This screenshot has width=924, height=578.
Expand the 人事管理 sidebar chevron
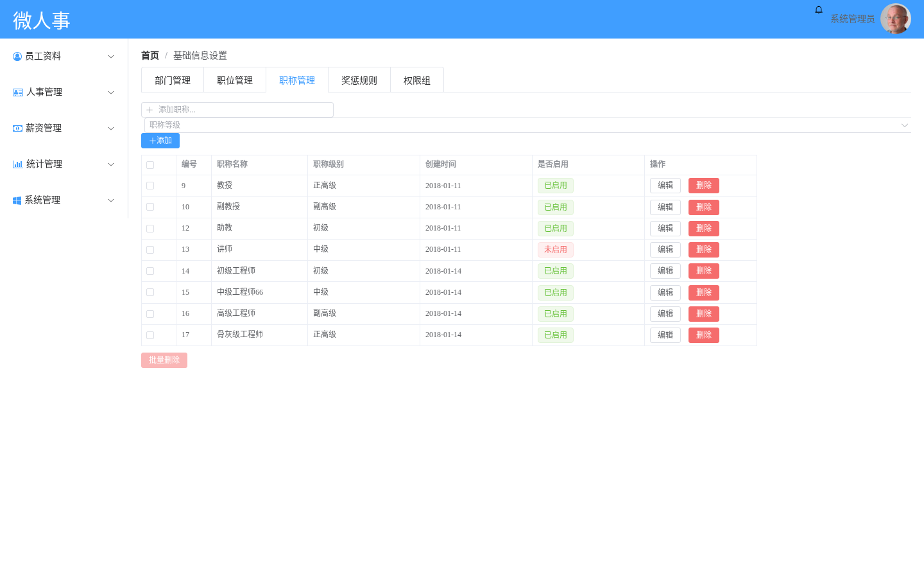click(111, 92)
